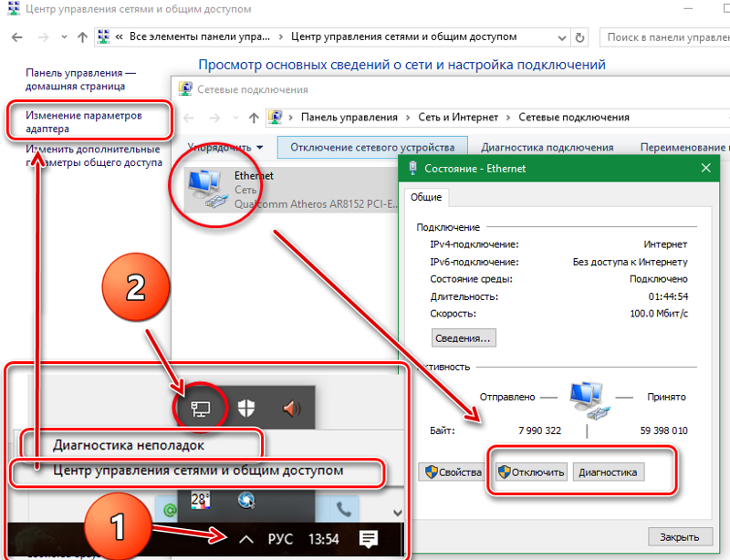Show hidden tray icons with the chevron arrow
730x560 pixels.
tap(245, 539)
